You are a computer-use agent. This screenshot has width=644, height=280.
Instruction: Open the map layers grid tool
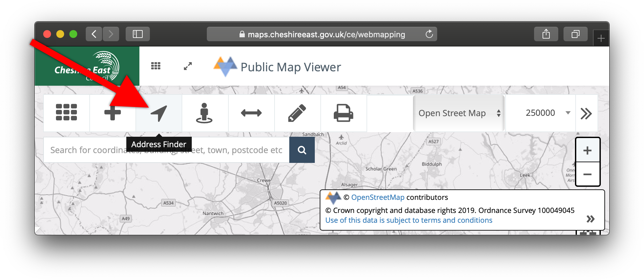(x=66, y=113)
